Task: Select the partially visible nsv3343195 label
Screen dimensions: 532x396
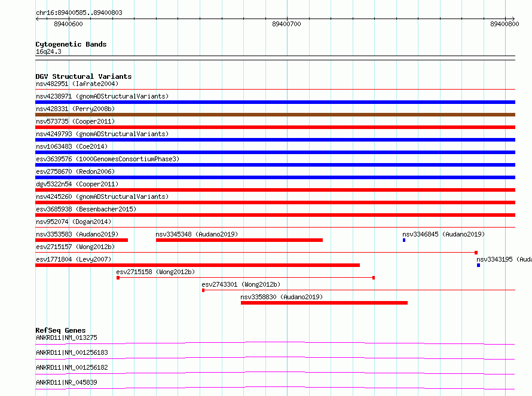Action: pyautogui.click(x=504, y=259)
